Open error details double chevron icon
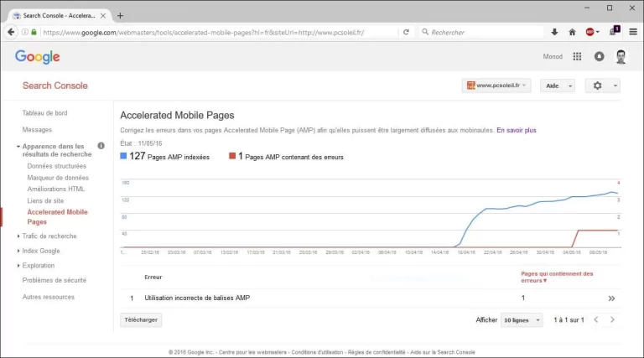The height and width of the screenshot is (358, 644). 611,298
